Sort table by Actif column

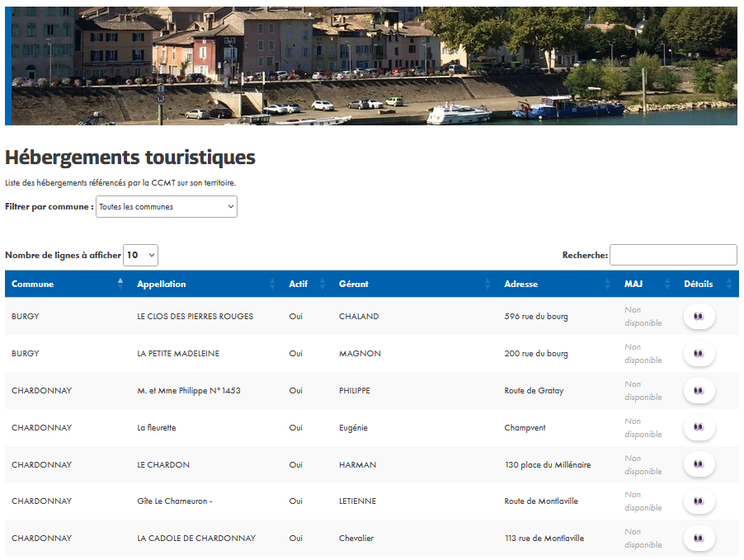click(307, 284)
